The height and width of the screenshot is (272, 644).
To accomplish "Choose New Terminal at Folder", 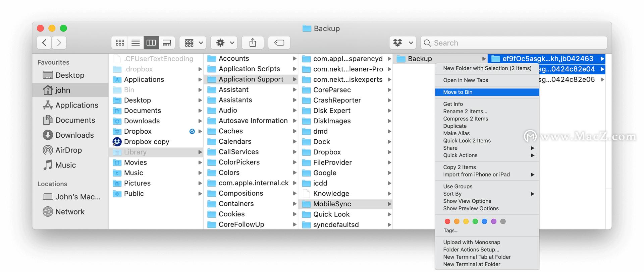I will (487, 265).
